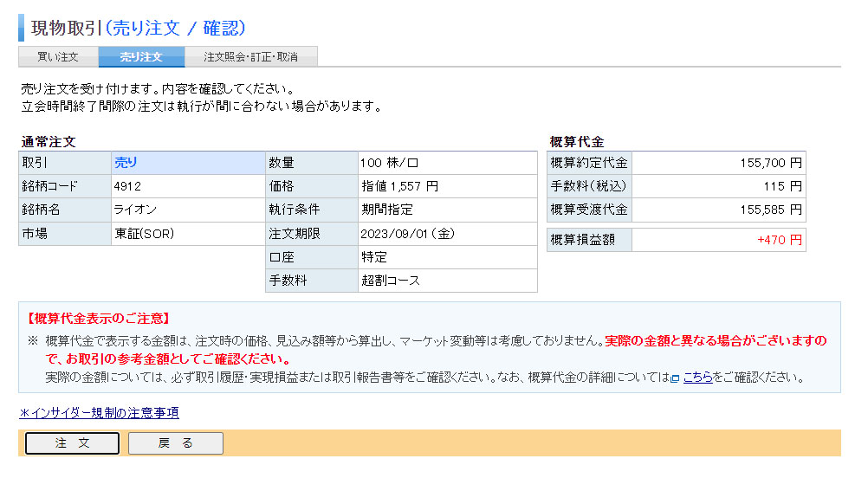The width and height of the screenshot is (868, 478).
Task: Open the こちら details link
Action: click(x=698, y=378)
